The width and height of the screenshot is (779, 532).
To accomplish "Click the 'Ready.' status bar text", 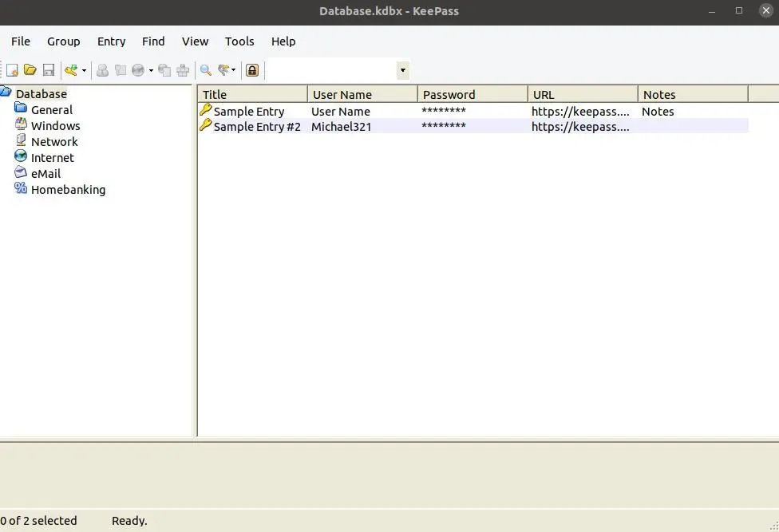I will click(x=129, y=521).
